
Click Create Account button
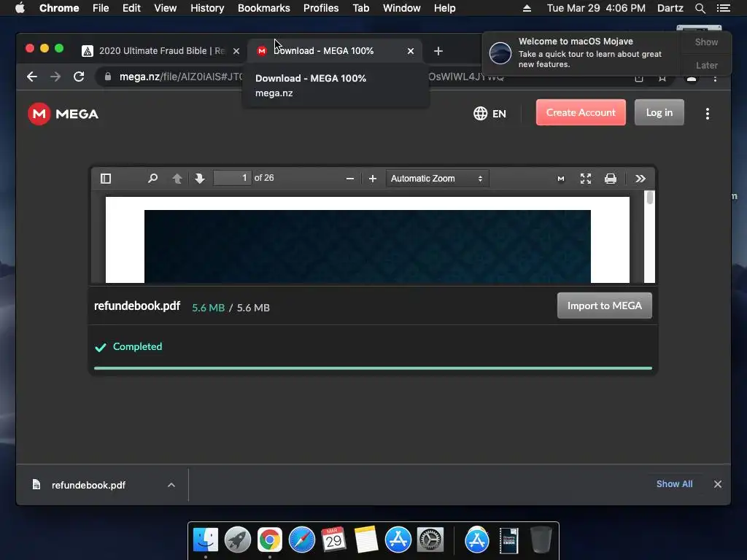[x=581, y=112]
